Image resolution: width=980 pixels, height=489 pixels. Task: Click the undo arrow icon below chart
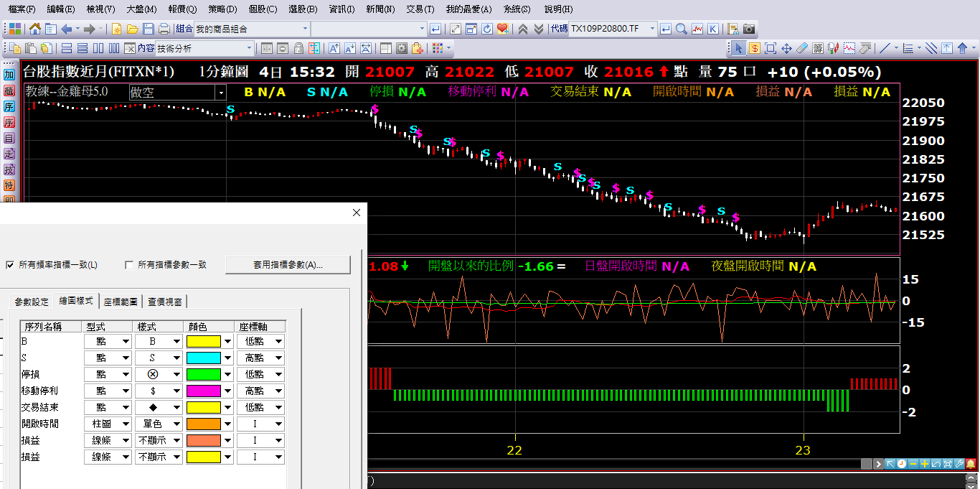pyautogui.click(x=936, y=464)
